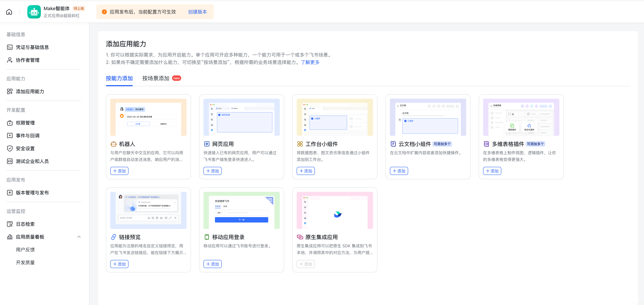Click the Make智能体 robot avatar
Screen dimensions: 644x305
34,11
